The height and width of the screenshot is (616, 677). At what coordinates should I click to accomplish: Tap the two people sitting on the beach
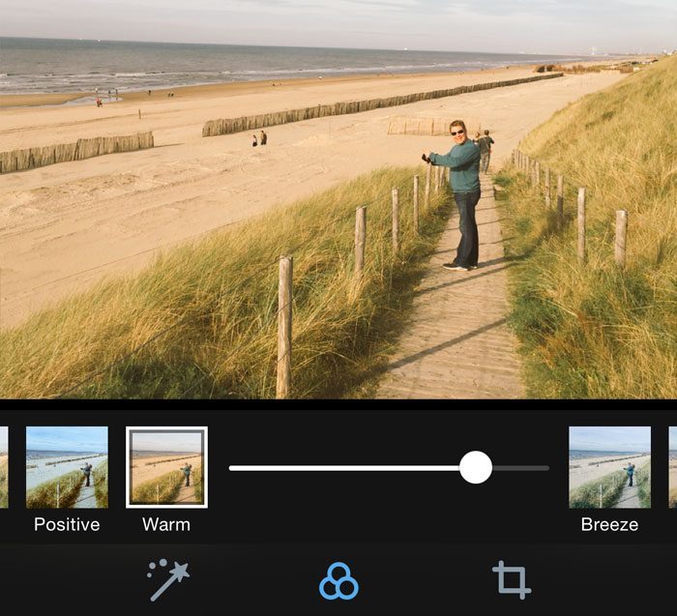[x=258, y=138]
